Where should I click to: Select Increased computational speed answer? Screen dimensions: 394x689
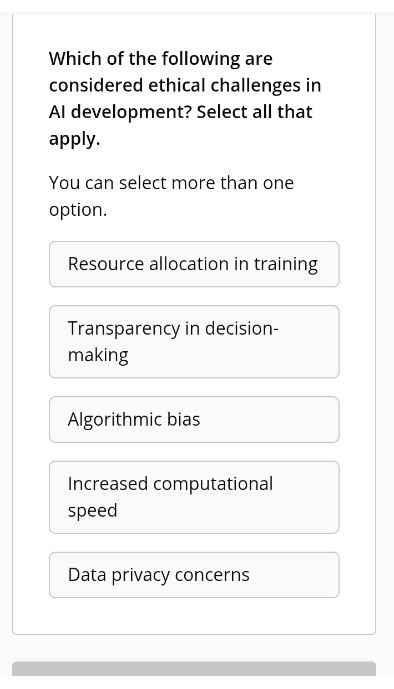click(194, 497)
